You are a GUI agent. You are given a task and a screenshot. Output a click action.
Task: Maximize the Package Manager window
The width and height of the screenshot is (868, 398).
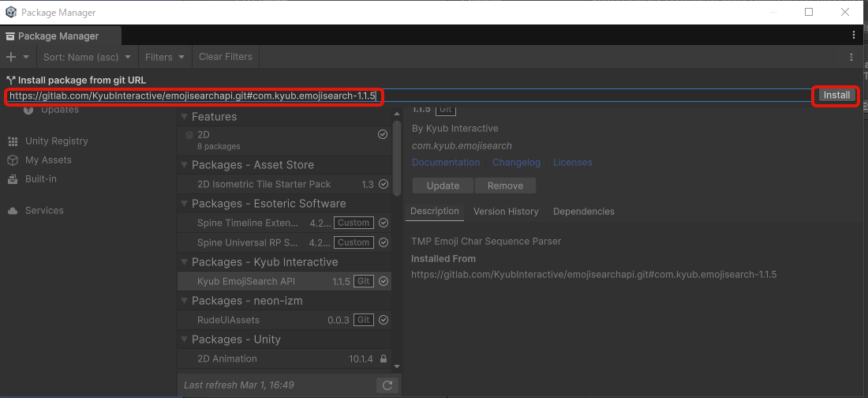(x=809, y=12)
